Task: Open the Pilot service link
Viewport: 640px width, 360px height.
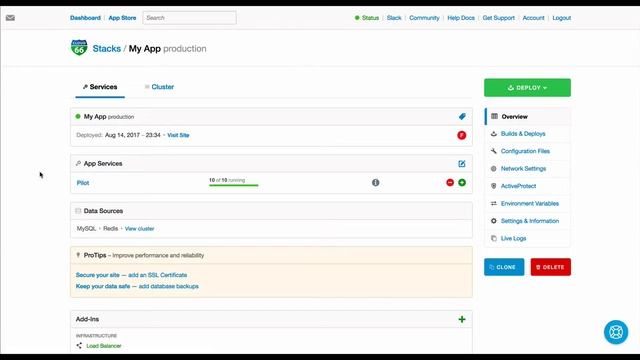Action: click(x=83, y=183)
